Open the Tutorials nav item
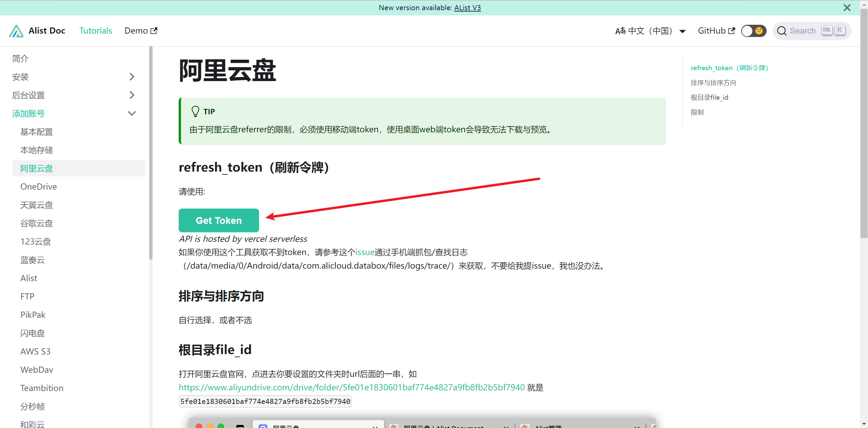The image size is (868, 428). pyautogui.click(x=96, y=31)
